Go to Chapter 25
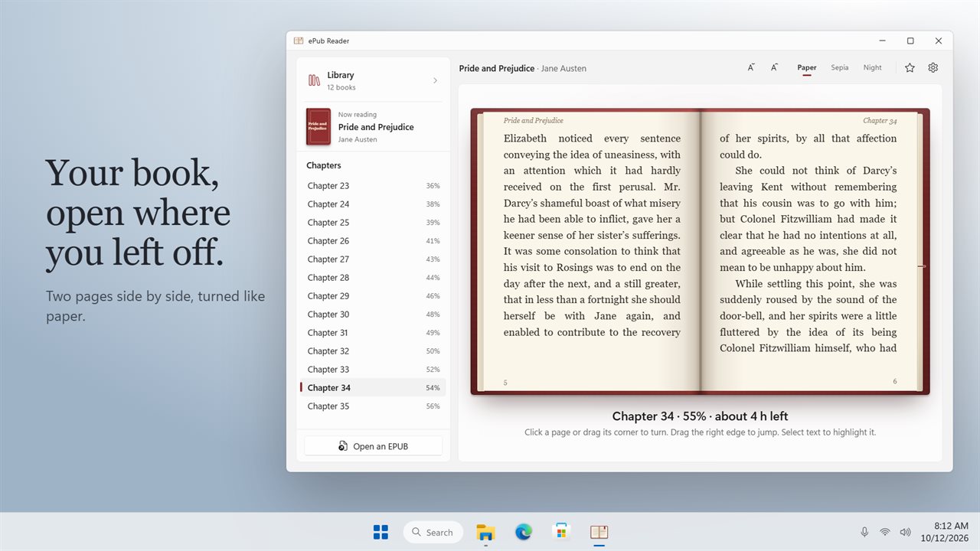 click(373, 223)
